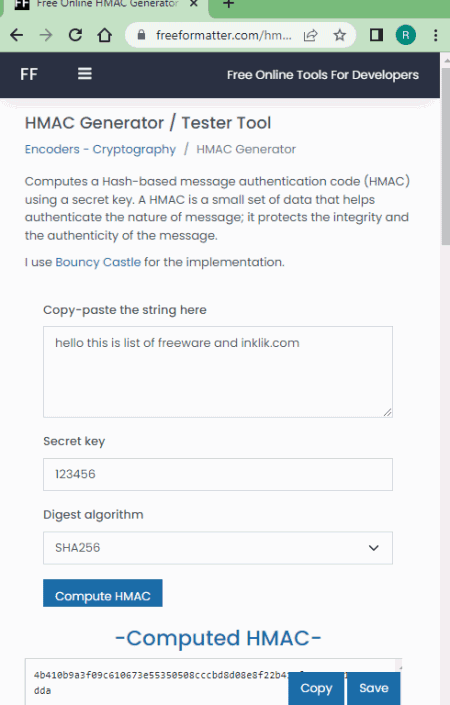Go back with the browser back arrow
This screenshot has width=450, height=705.
[x=17, y=35]
